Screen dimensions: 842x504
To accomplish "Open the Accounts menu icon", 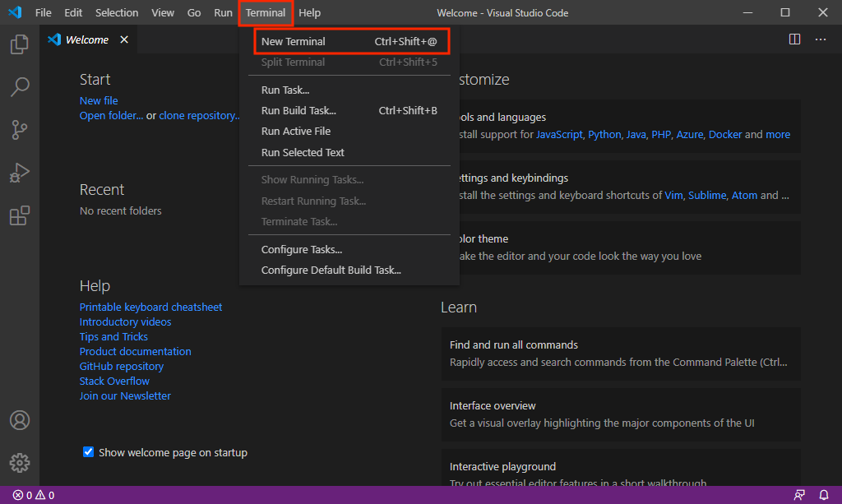I will point(20,420).
